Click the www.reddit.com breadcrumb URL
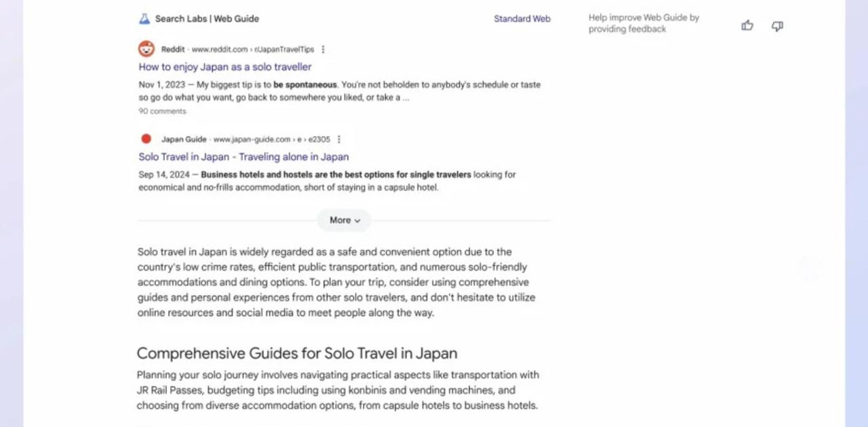Screen dimensions: 868x427 253,49
